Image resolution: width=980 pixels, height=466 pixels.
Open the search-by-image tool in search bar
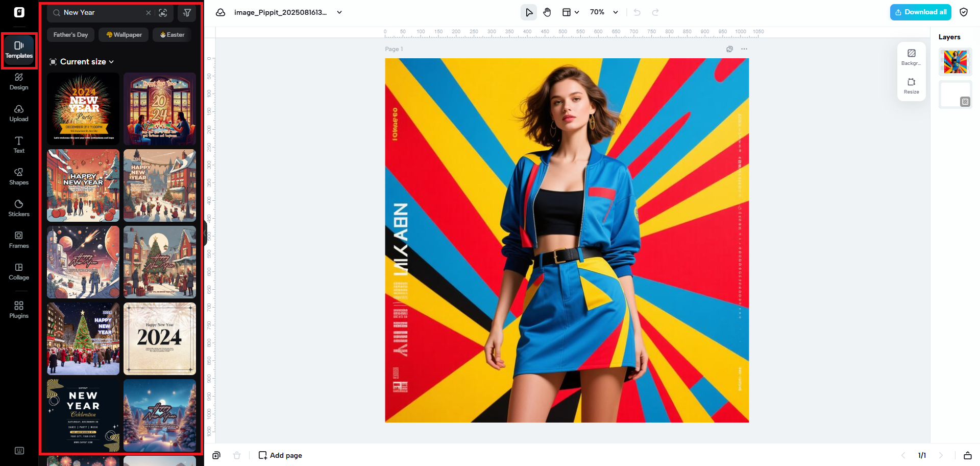(x=163, y=13)
